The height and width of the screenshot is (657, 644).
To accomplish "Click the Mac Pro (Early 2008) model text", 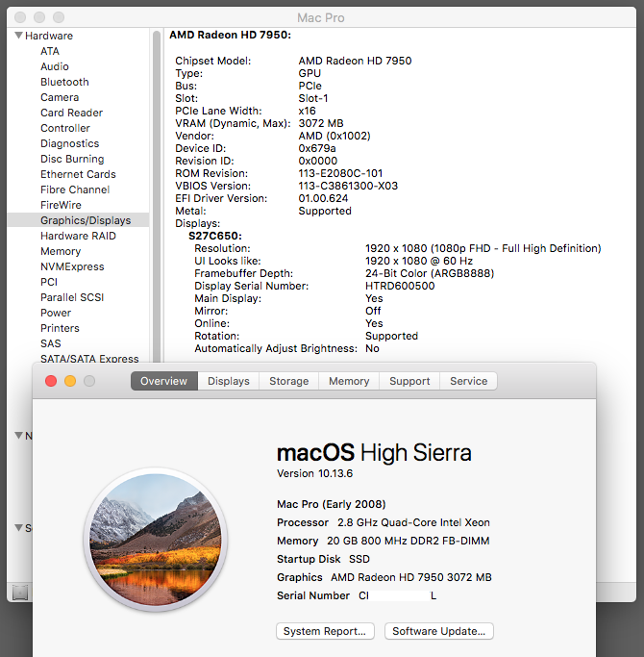I will pyautogui.click(x=332, y=504).
